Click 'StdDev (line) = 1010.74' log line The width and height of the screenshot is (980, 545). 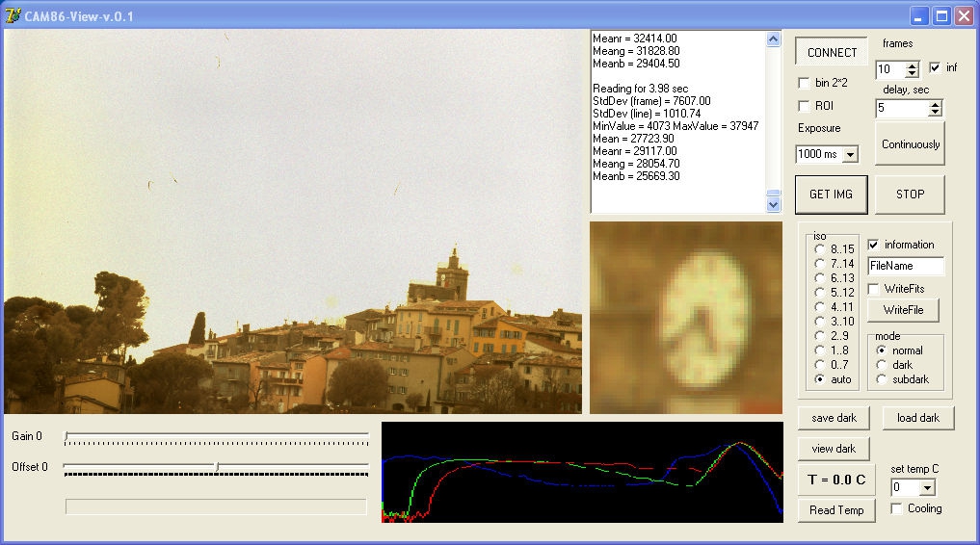pyautogui.click(x=647, y=114)
